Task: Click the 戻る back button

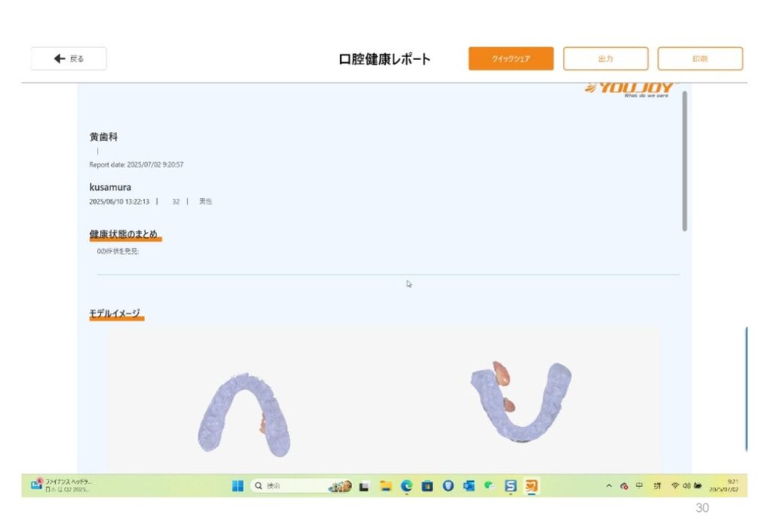Action: pyautogui.click(x=68, y=59)
